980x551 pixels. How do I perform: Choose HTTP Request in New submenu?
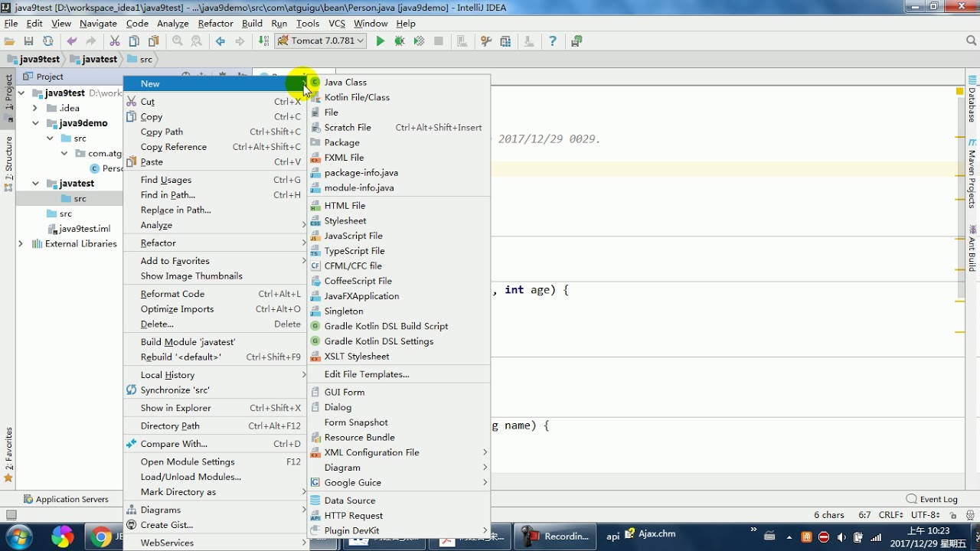pos(399,516)
